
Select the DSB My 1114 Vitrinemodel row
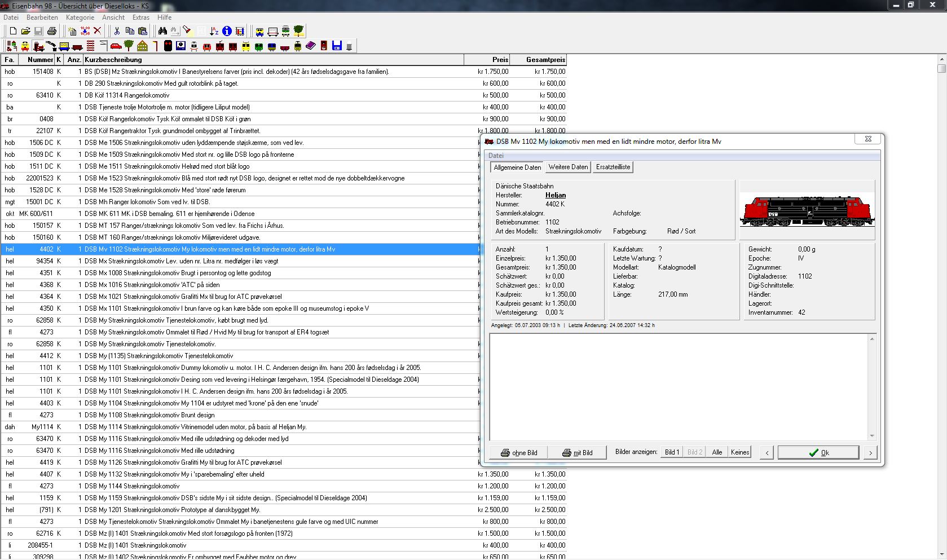[x=240, y=427]
